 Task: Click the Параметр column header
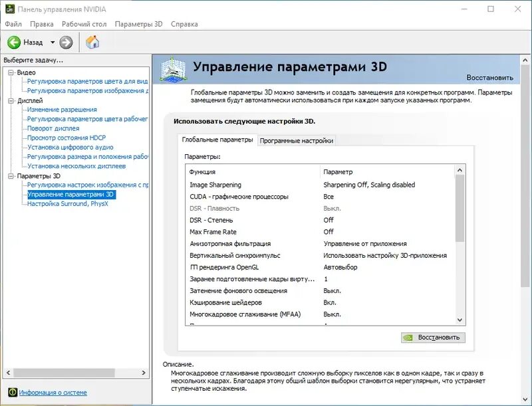pos(387,172)
